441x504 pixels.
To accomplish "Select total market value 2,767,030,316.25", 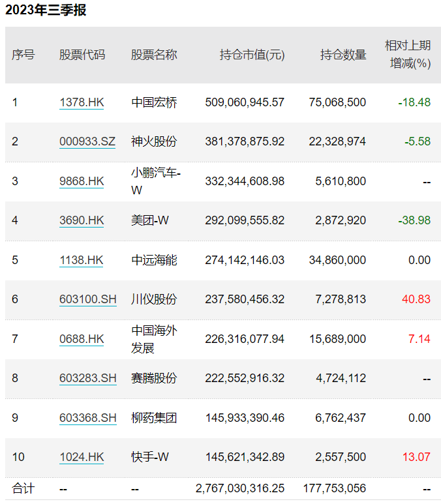I will 240,488.
